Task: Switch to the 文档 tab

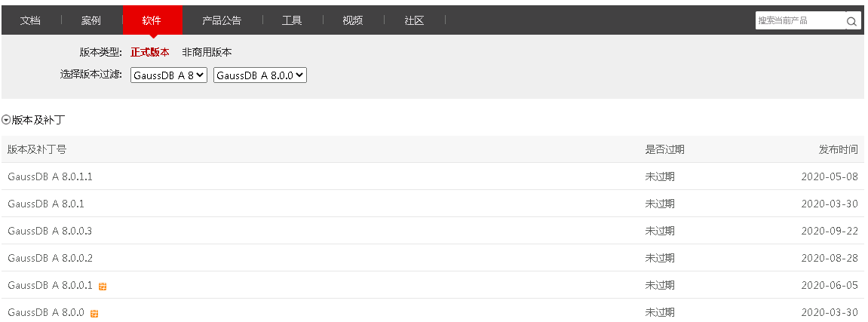Action: [30, 20]
